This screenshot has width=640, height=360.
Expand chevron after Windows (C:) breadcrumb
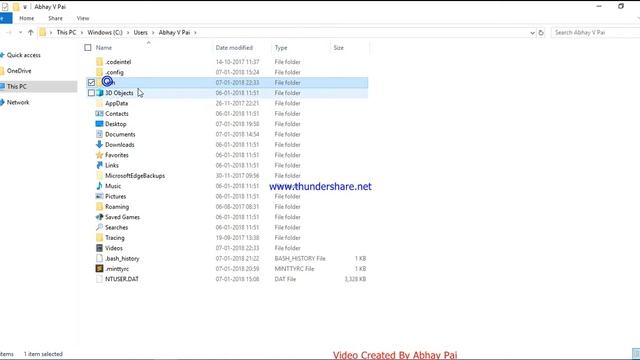pos(128,33)
